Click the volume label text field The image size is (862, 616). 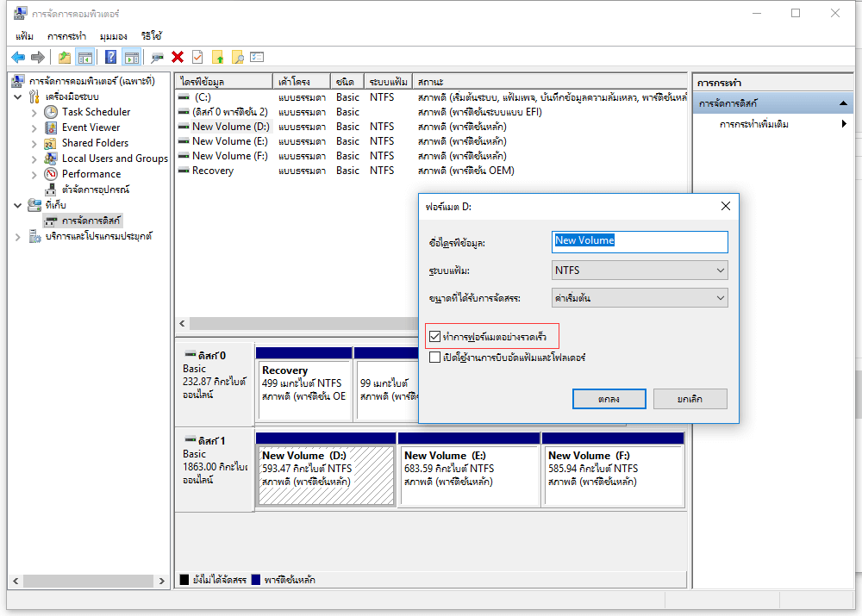[x=640, y=241]
